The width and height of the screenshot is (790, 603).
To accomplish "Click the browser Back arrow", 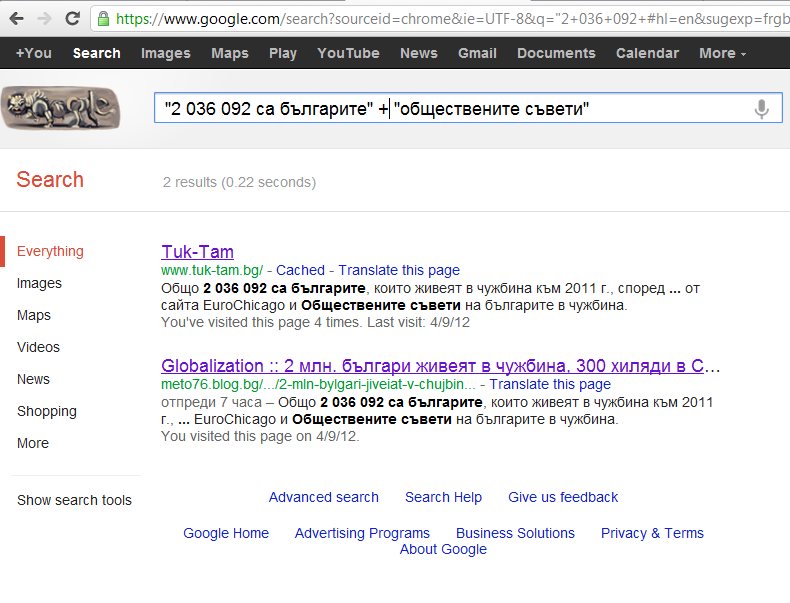I will click(16, 18).
